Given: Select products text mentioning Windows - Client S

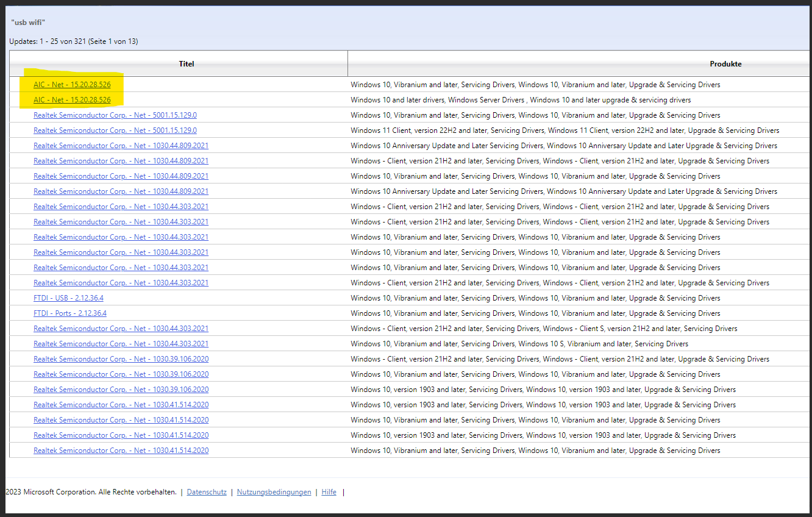Looking at the screenshot, I should tap(544, 329).
